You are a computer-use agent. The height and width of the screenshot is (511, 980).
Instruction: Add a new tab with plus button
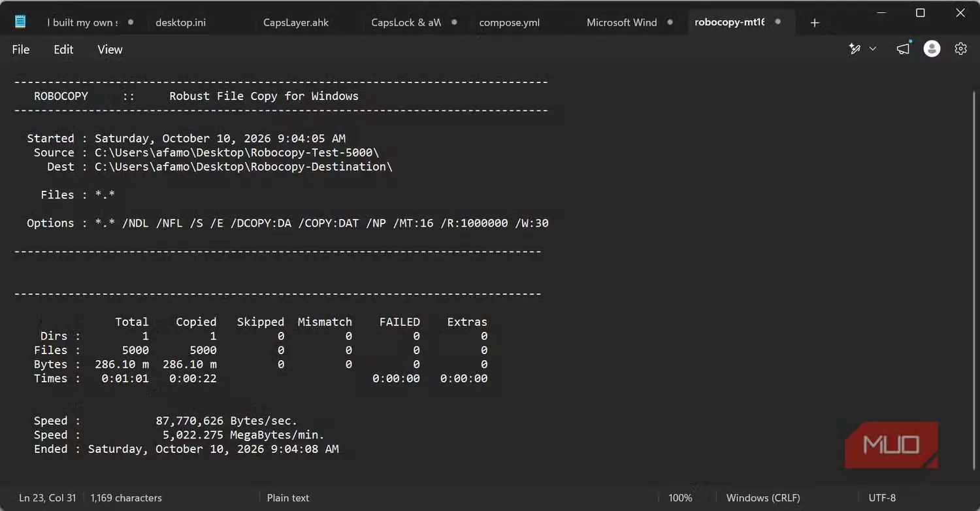(x=815, y=23)
